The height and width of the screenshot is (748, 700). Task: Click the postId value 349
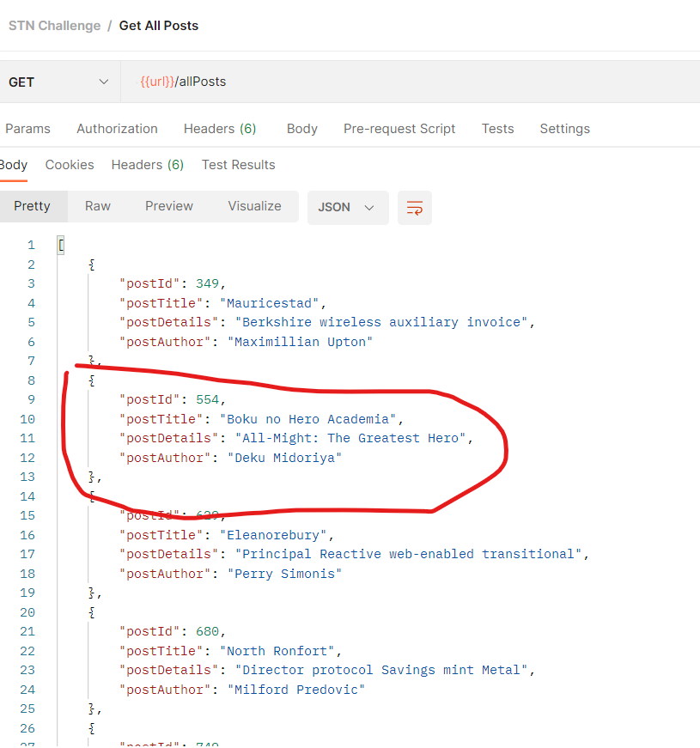pyautogui.click(x=207, y=283)
